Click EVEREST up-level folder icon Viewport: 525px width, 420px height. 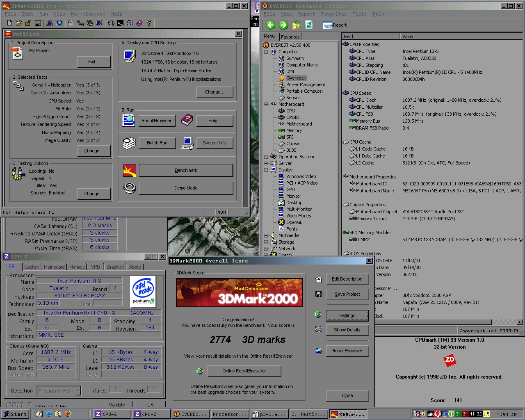296,25
